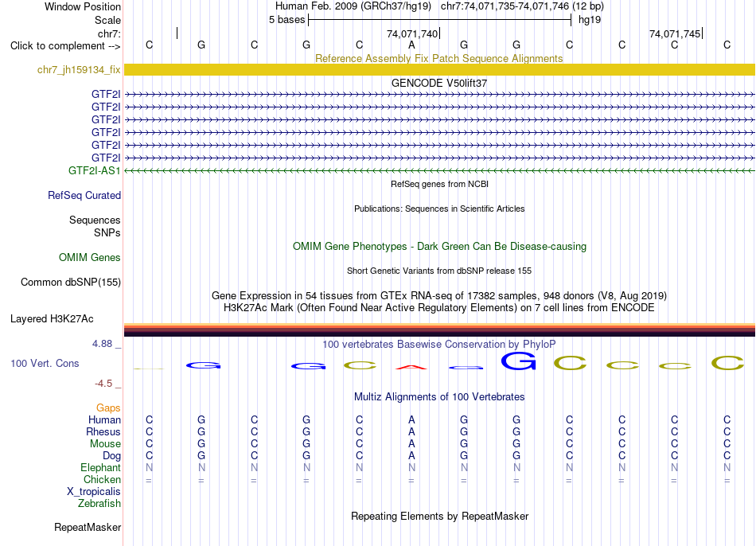Click the tallest blue G in the PhyloP logo

point(519,361)
